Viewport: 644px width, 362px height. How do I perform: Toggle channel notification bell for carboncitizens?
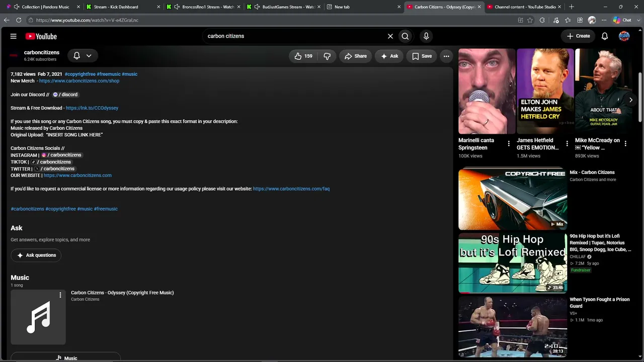point(77,56)
